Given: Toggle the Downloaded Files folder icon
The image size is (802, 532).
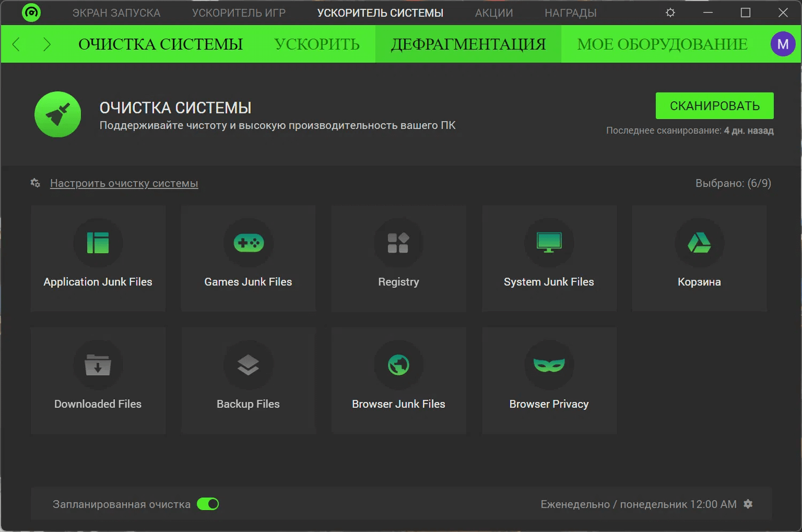Looking at the screenshot, I should coord(98,365).
